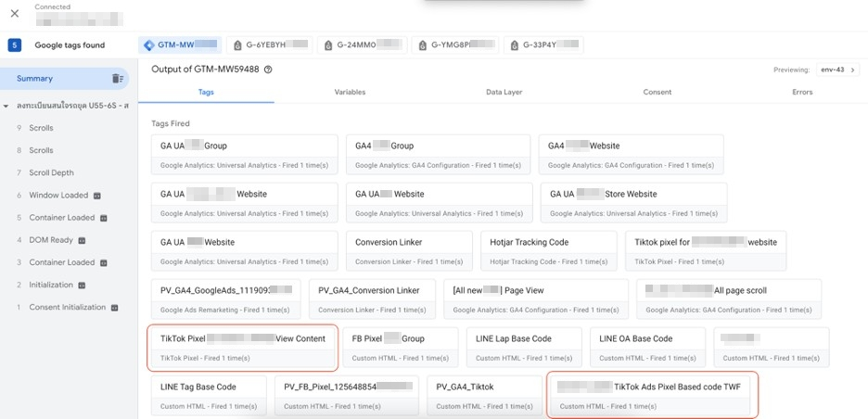Open the Conversion Linker tag card

(x=409, y=250)
